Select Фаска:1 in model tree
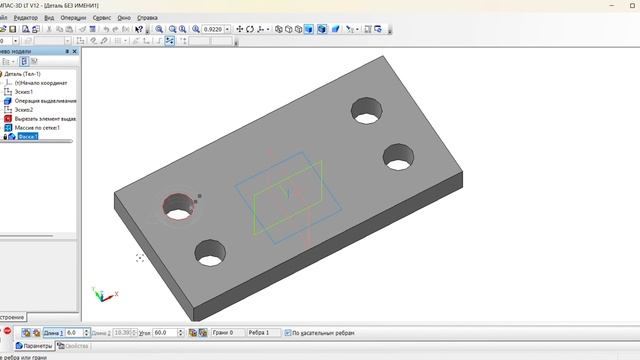This screenshot has width=640, height=360. [x=28, y=137]
